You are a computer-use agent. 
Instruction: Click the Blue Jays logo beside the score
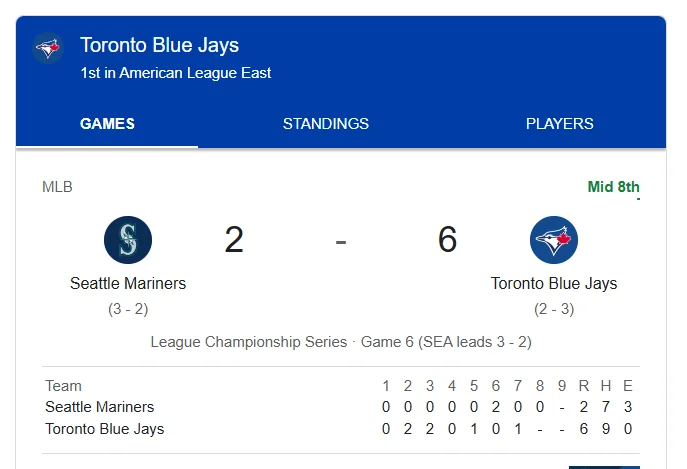coord(554,240)
